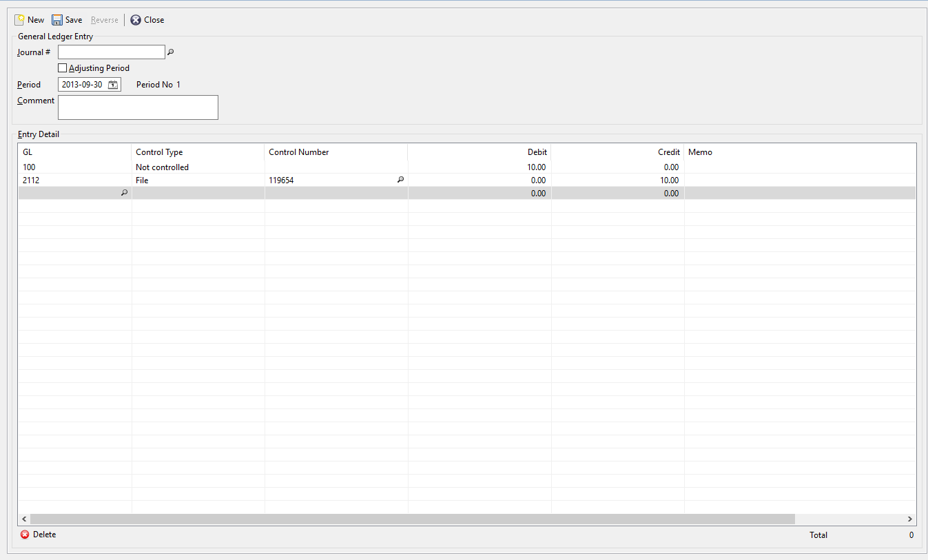
Task: Select GL cell with value 2112
Action: (x=75, y=180)
